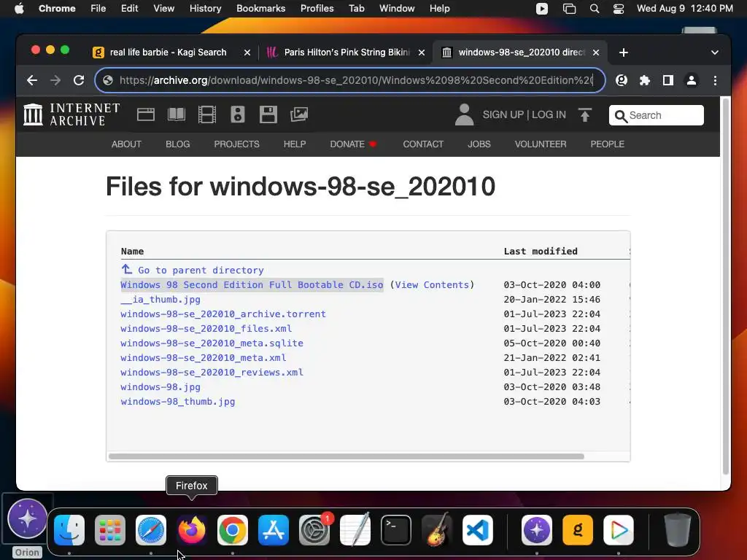Open the Web (Wayback) icon in Archive header
This screenshot has height=560, width=747.
click(146, 114)
